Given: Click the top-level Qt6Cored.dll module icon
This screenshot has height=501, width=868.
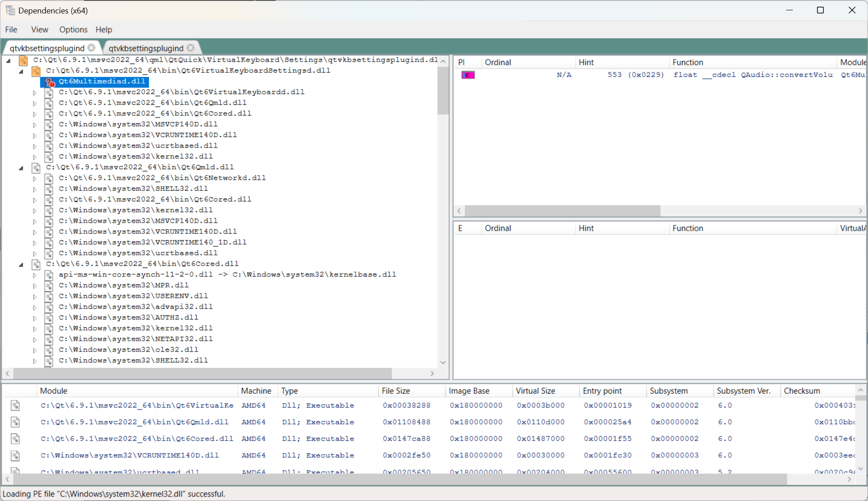Looking at the screenshot, I should 36,264.
